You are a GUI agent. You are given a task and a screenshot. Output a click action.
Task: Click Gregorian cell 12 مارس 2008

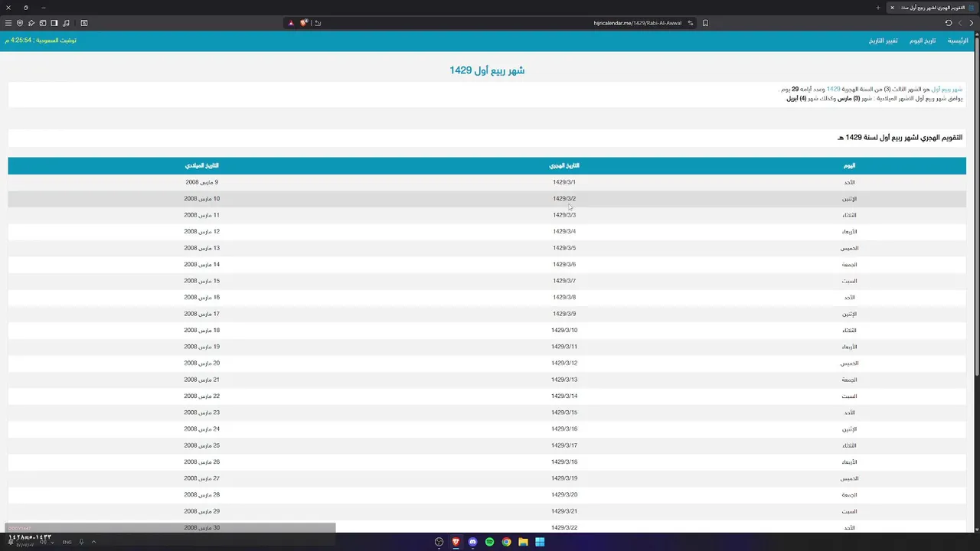pyautogui.click(x=202, y=232)
